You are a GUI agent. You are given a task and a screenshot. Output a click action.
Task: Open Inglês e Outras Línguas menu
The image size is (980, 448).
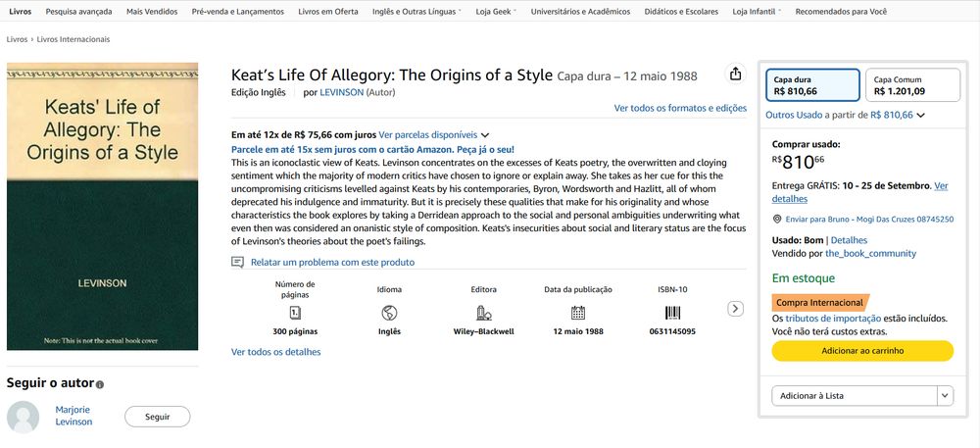click(416, 11)
